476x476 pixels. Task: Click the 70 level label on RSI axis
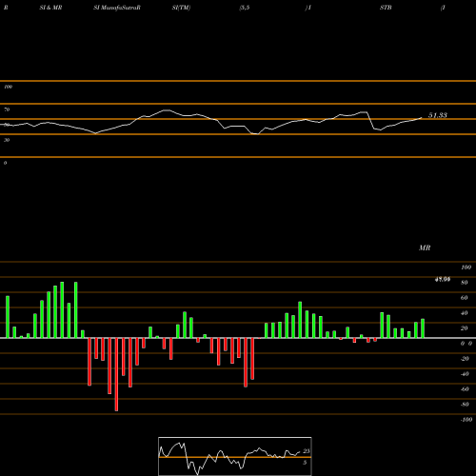[x=7, y=109]
